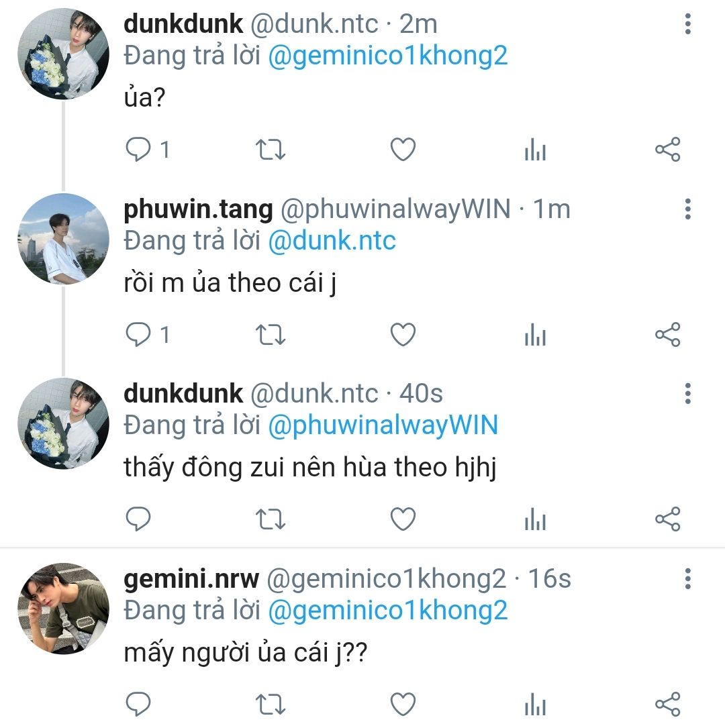The image size is (725, 728).
Task: View analytics on dunkdunk's "thấy đông zui" tweet
Action: coord(535,519)
